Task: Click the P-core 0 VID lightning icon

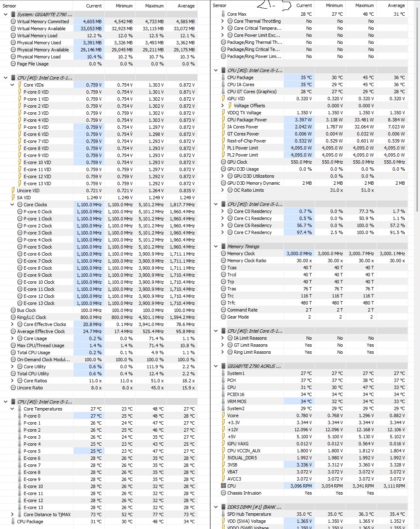Action: pyautogui.click(x=19, y=92)
